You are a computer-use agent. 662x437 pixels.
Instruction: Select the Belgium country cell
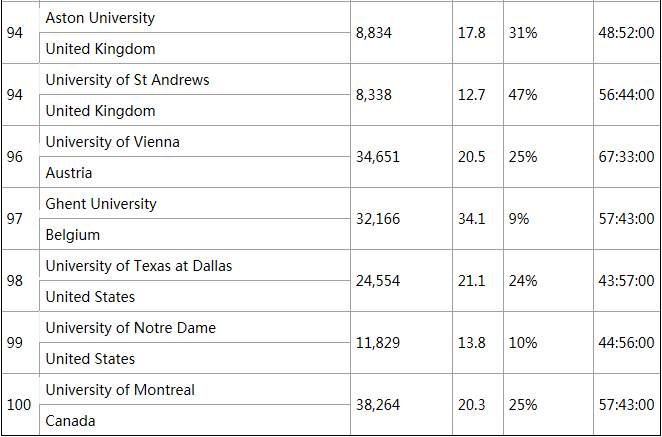(x=73, y=235)
